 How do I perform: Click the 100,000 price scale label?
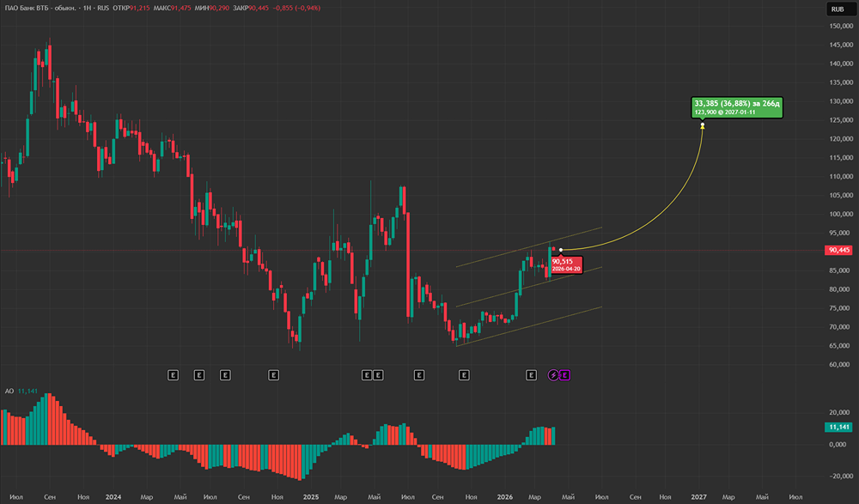[x=841, y=214]
